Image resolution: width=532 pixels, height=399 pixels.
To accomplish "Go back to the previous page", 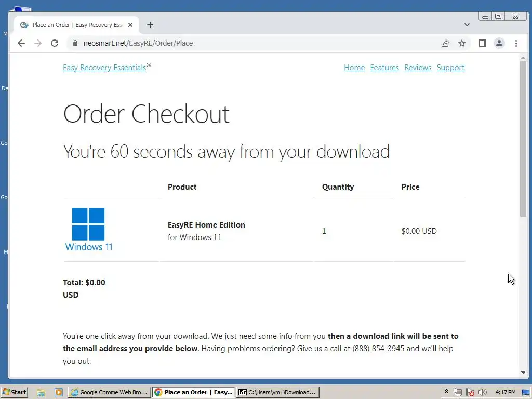I will 21,43.
